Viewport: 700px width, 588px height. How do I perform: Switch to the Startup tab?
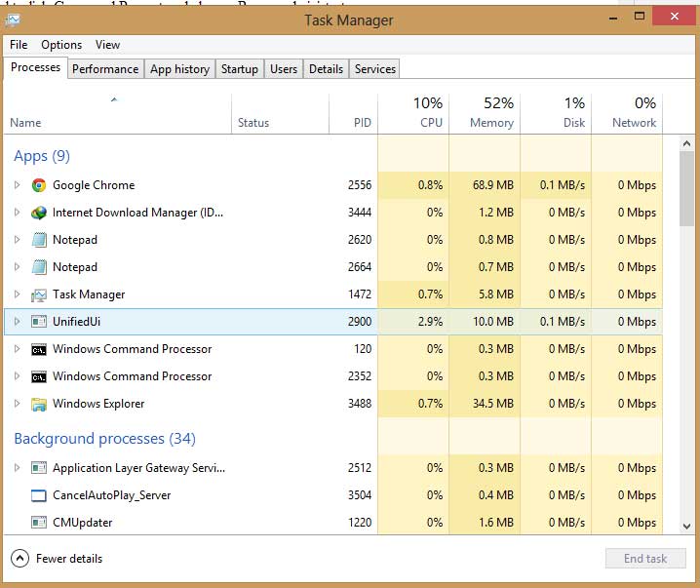coord(240,69)
